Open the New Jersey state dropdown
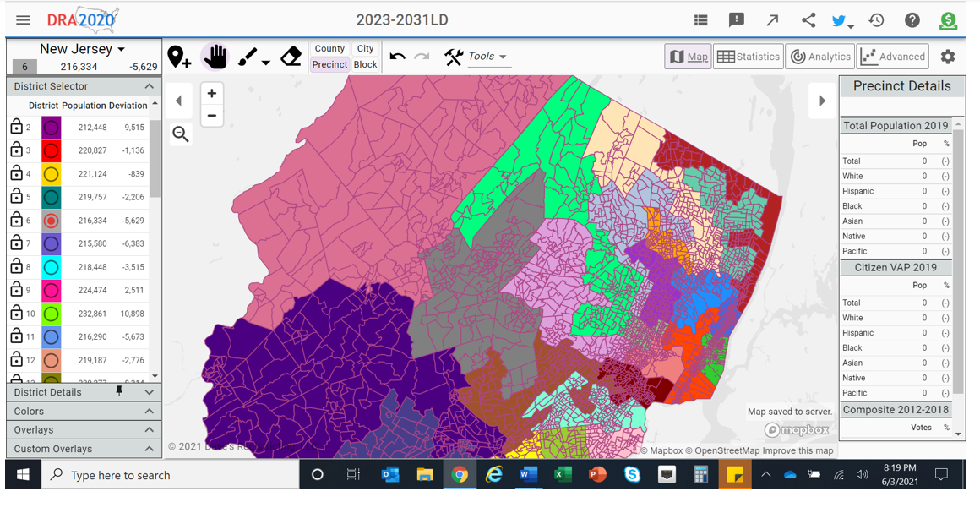The width and height of the screenshot is (980, 513). point(83,49)
